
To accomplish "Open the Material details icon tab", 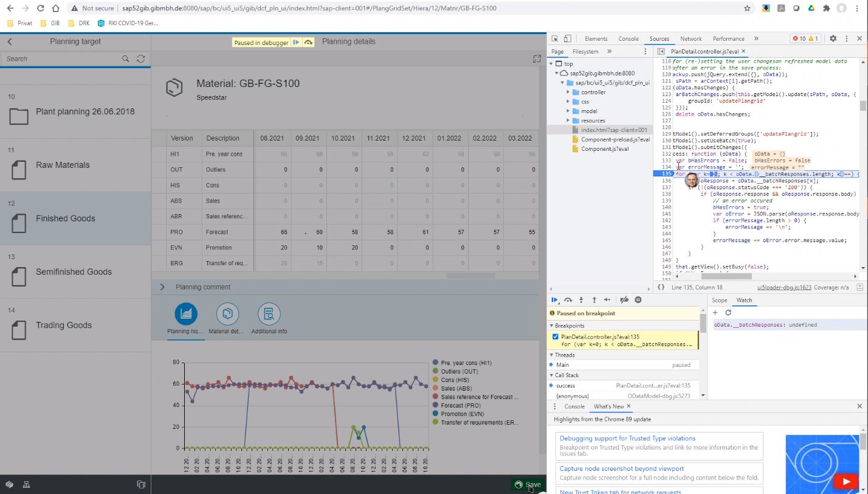I will (227, 314).
